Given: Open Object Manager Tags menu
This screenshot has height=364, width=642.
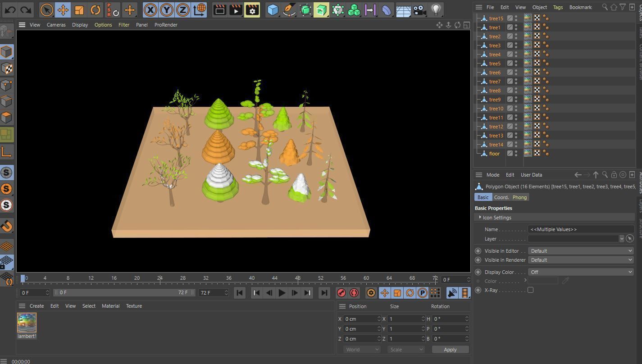Looking at the screenshot, I should [x=558, y=7].
